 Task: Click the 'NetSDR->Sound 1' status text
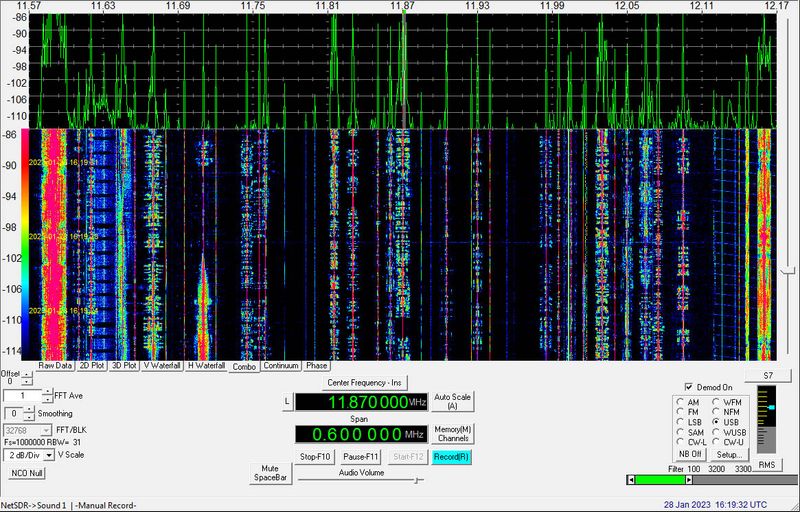34,505
